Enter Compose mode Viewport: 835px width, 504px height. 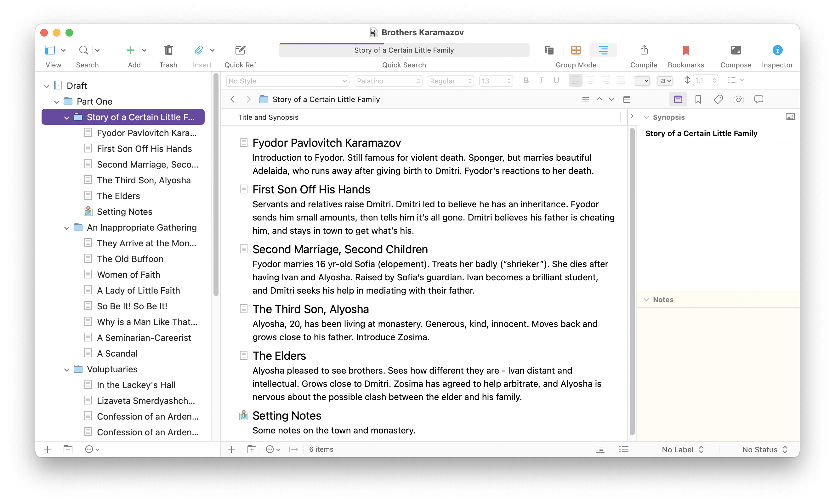click(x=736, y=50)
